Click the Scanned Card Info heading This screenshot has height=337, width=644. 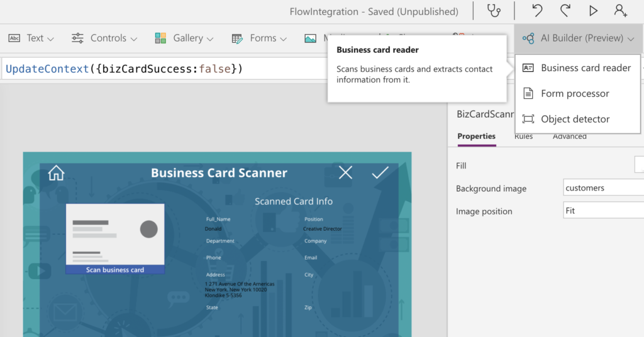[294, 201]
